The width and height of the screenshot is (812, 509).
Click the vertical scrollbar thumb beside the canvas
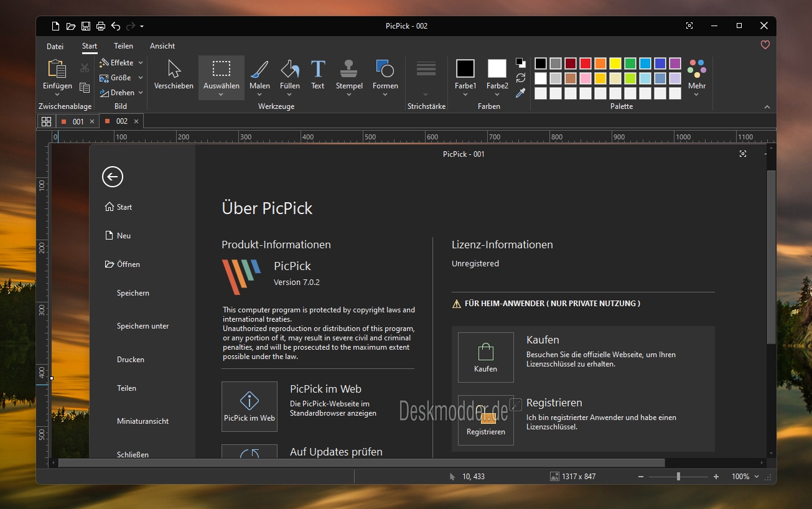(772, 257)
